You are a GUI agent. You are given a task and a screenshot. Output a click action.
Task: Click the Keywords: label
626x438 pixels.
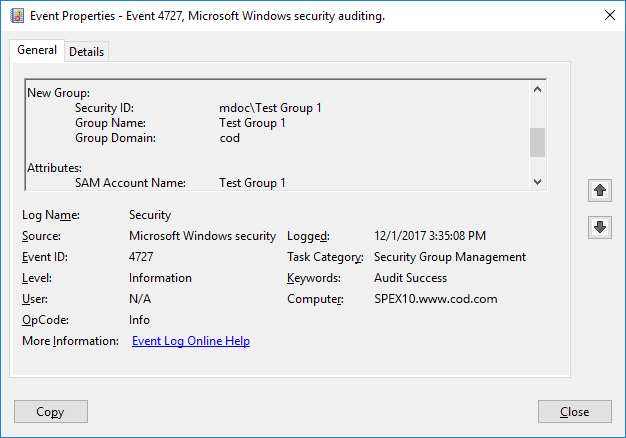point(314,278)
